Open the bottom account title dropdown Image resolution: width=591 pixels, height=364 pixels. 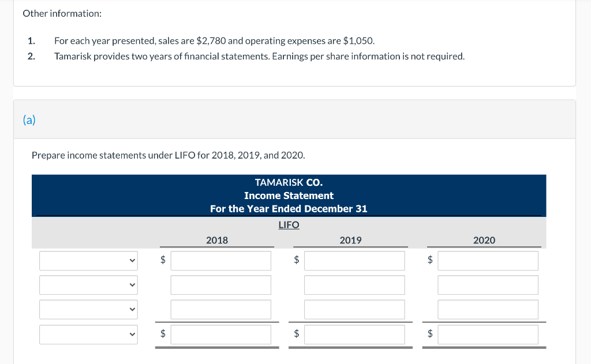[88, 334]
